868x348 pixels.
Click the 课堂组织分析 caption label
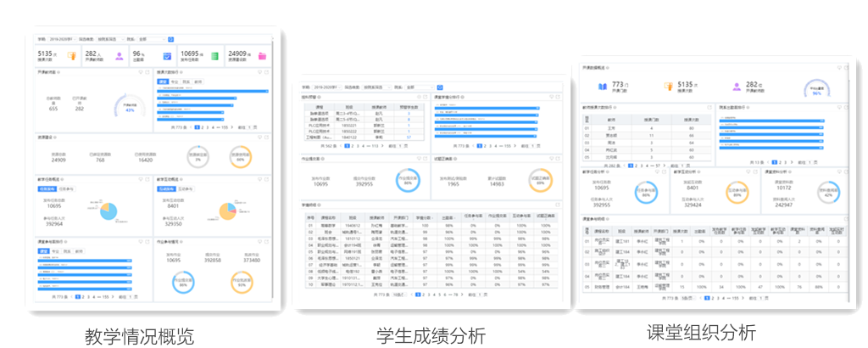700,333
